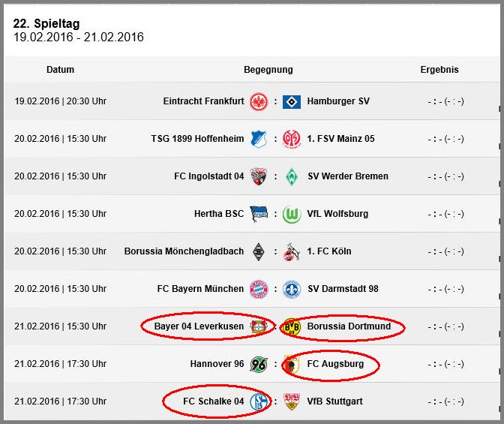
Task: Click the FC Schalke 04 crest
Action: coord(259,401)
